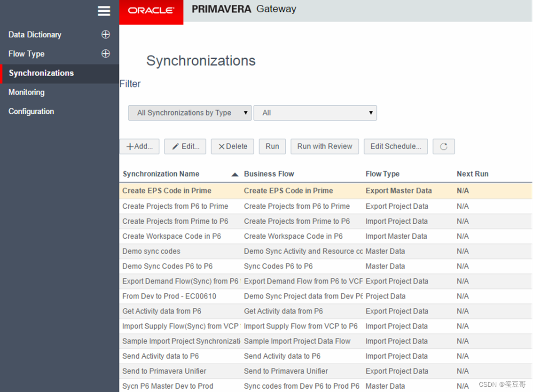Open Monitoring page
The width and height of the screenshot is (533, 392).
click(26, 92)
